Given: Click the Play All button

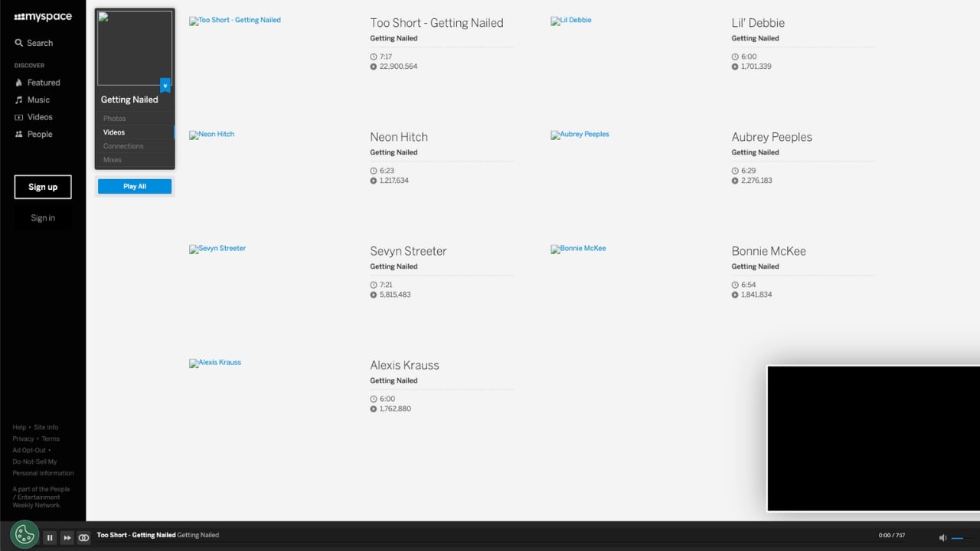Looking at the screenshot, I should [x=135, y=187].
